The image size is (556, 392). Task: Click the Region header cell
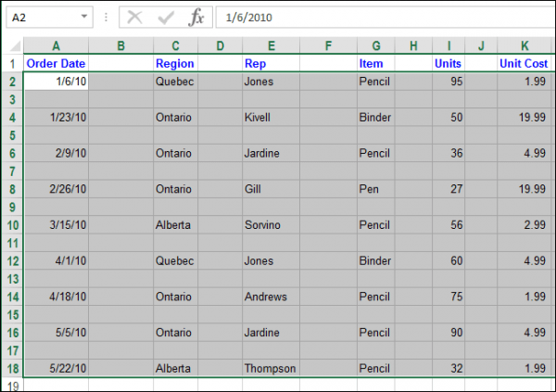(175, 64)
